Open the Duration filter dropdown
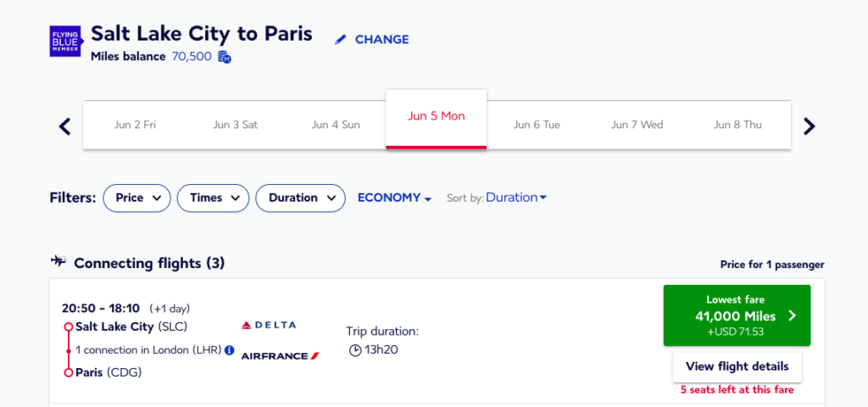The height and width of the screenshot is (407, 868). (x=300, y=198)
